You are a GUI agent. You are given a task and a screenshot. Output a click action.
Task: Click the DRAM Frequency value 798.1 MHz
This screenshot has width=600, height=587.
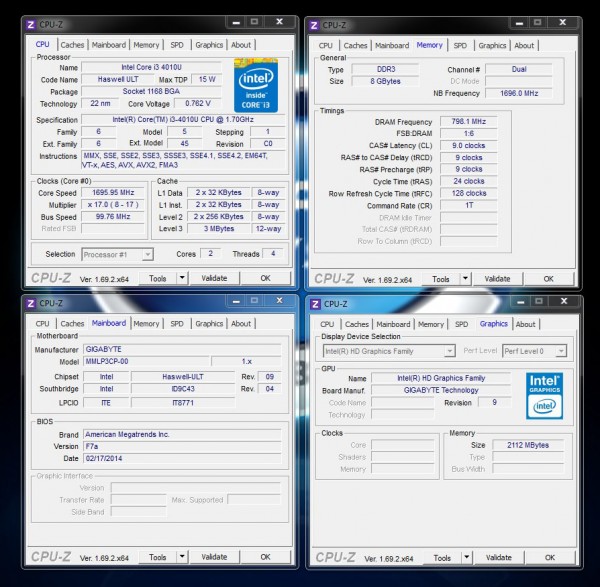coord(469,122)
